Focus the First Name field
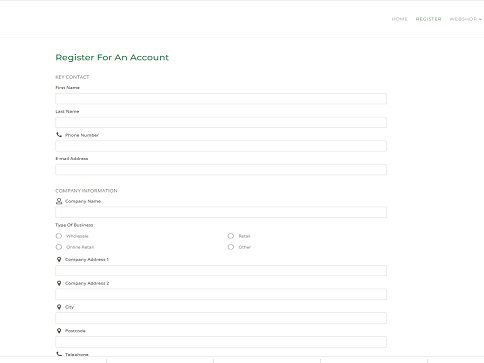 point(221,99)
